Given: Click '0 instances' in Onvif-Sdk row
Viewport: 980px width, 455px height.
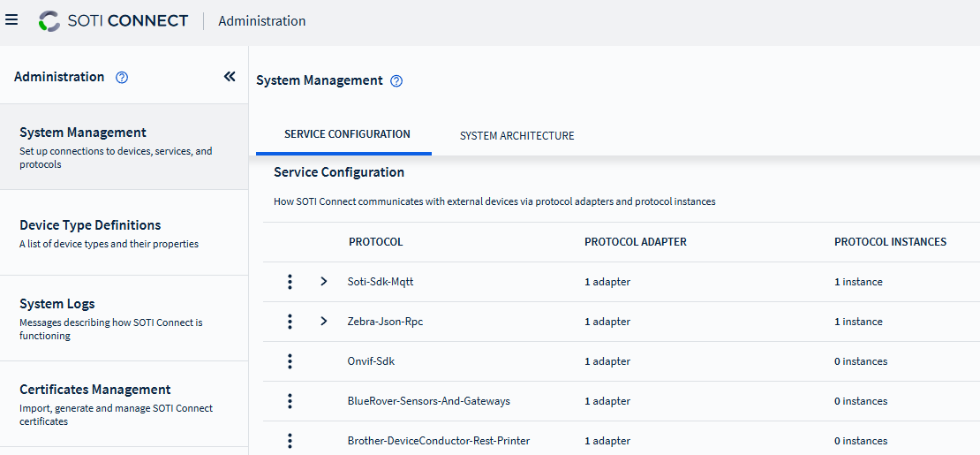Looking at the screenshot, I should [861, 361].
